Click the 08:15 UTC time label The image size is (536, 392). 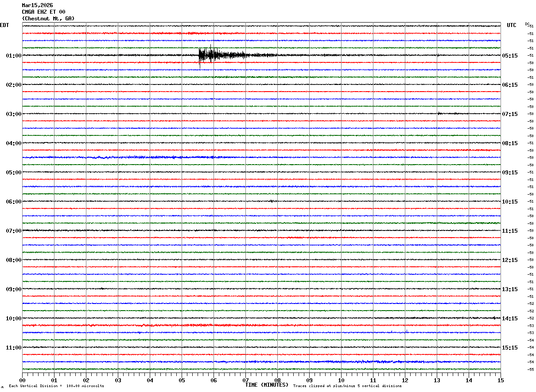pos(509,143)
